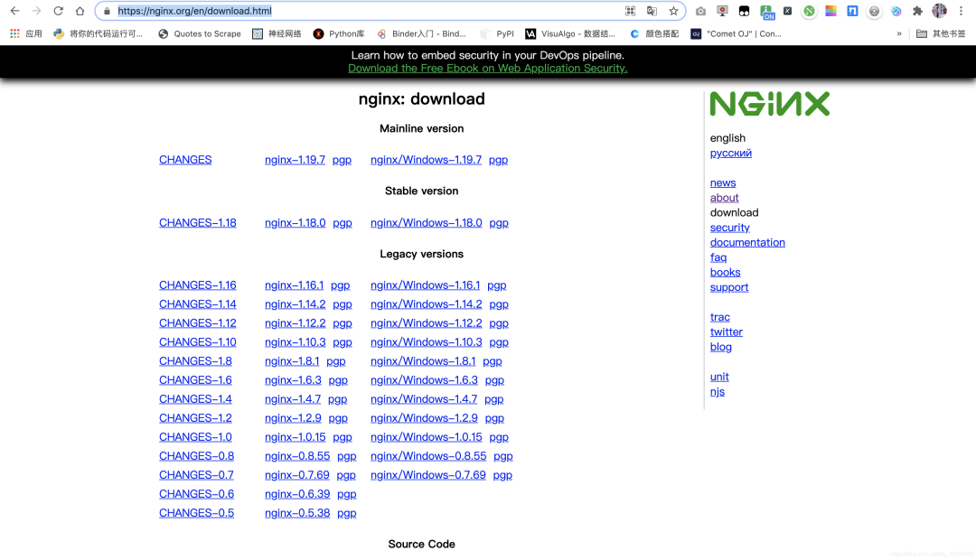Viewport: 976px width, 560px height.
Task: Download nginx-0.8.55
Action: pos(297,456)
